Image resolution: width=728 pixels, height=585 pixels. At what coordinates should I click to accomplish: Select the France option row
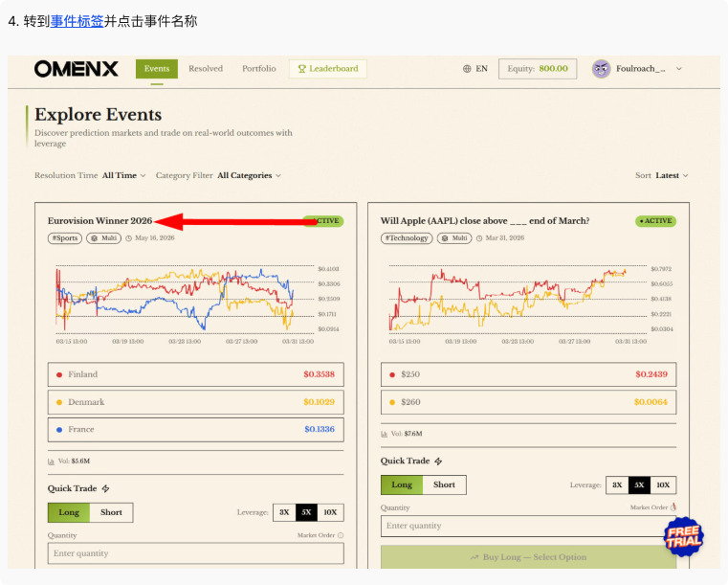point(195,429)
